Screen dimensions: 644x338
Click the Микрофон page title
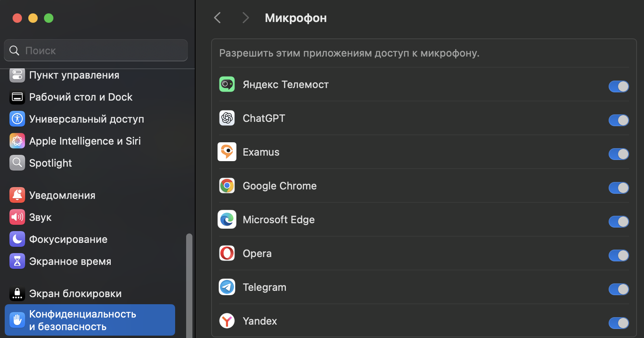click(x=296, y=18)
